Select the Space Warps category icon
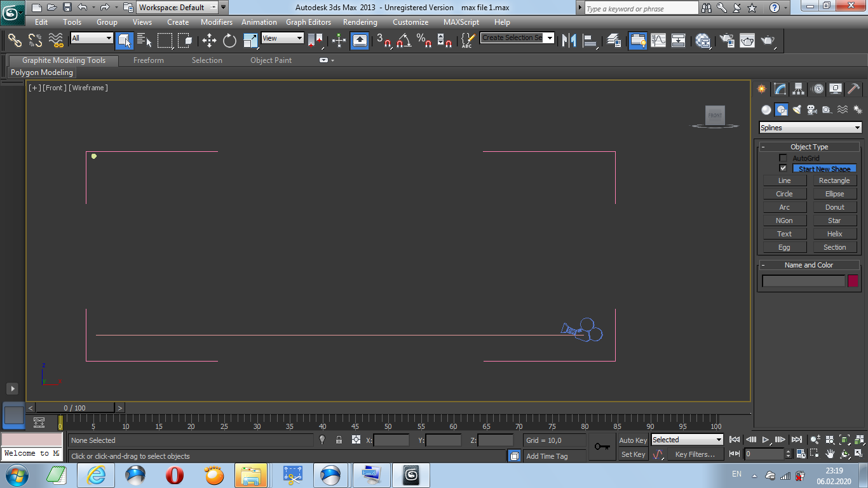The width and height of the screenshot is (868, 488). pos(843,109)
